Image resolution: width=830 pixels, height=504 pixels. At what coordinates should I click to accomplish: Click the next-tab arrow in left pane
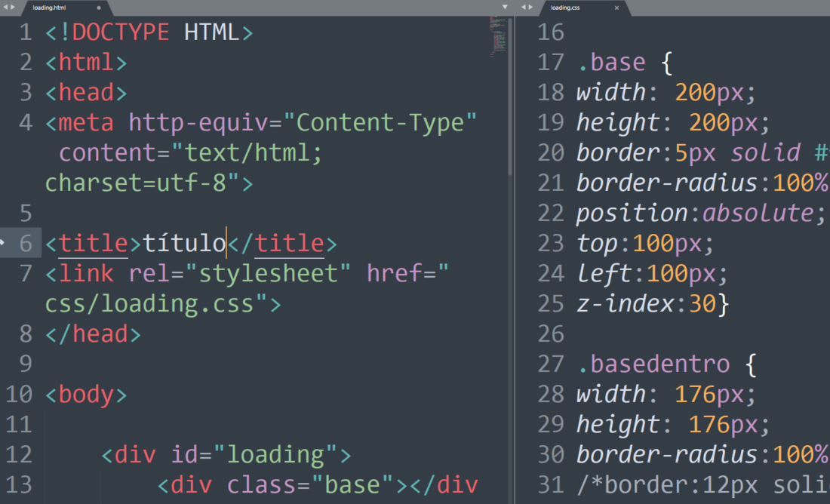(13, 7)
